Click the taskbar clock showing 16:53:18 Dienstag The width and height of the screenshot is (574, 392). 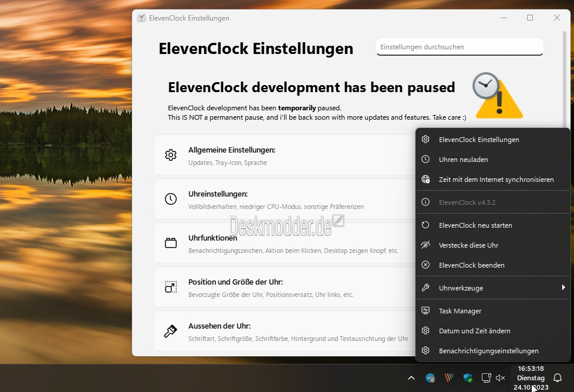pyautogui.click(x=531, y=378)
